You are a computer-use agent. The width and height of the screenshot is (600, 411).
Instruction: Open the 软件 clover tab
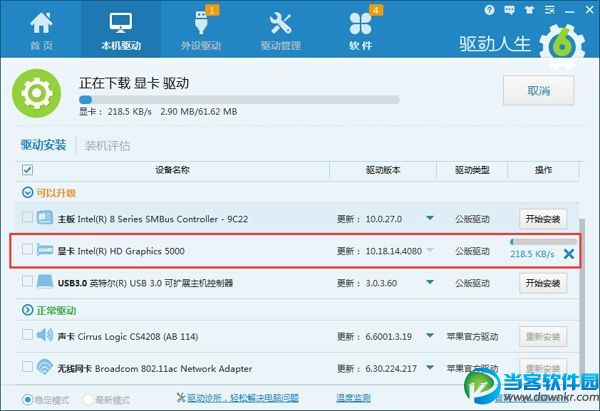click(360, 30)
